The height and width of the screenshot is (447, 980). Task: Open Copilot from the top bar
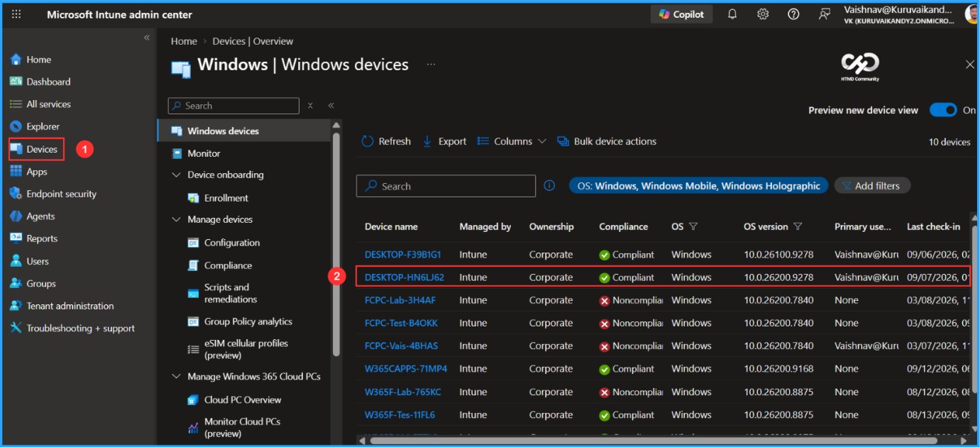click(x=682, y=14)
